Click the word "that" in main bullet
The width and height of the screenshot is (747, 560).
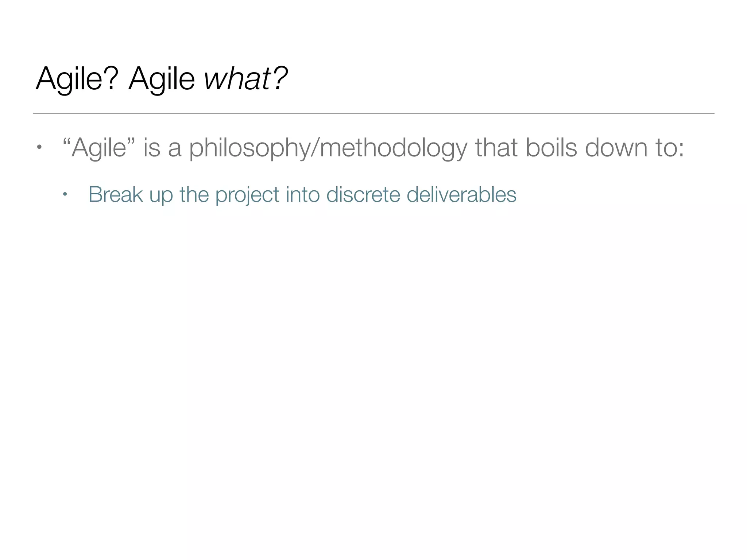(x=496, y=148)
